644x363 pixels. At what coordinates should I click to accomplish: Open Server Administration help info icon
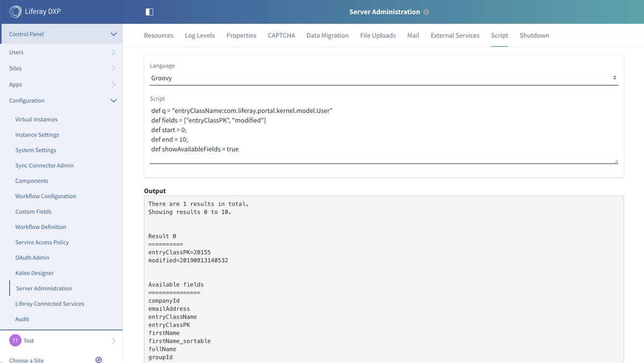426,11
